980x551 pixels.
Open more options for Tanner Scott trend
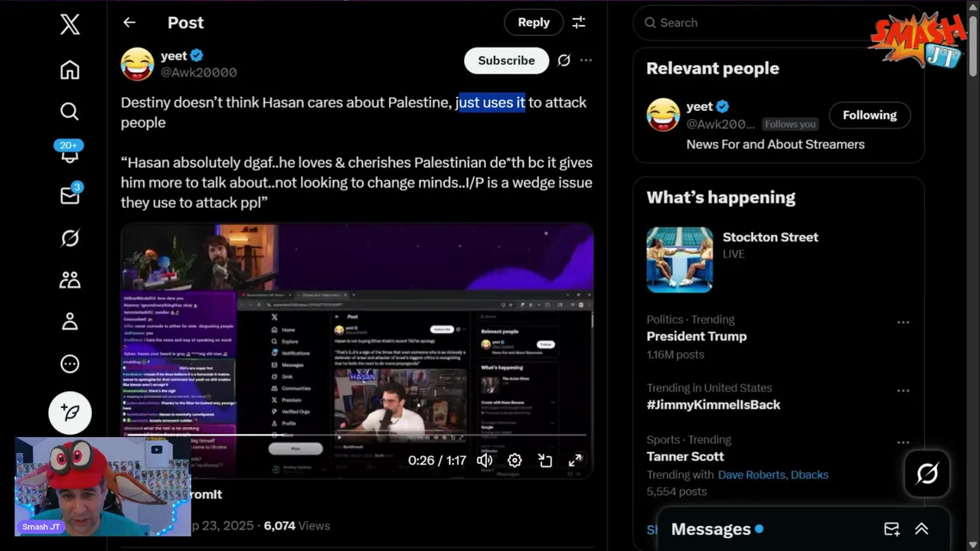click(x=903, y=442)
